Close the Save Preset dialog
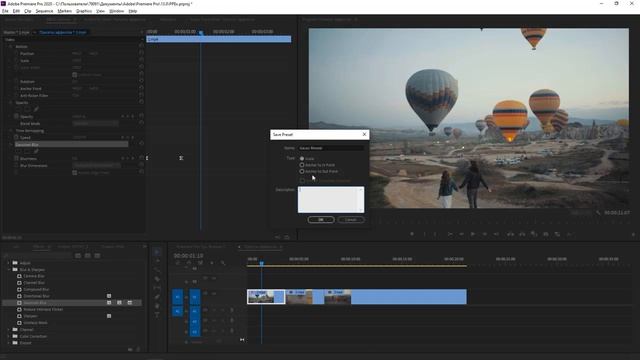This screenshot has height=360, width=640. coord(364,134)
